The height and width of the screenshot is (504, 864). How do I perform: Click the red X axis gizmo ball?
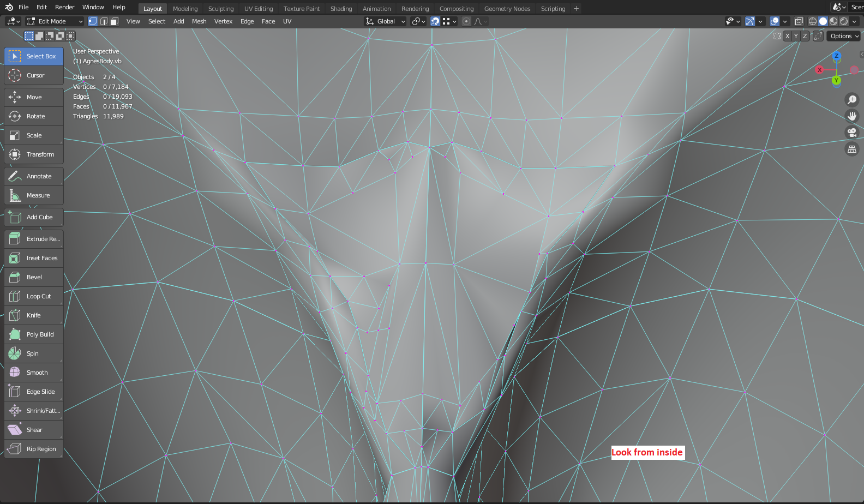pyautogui.click(x=819, y=70)
